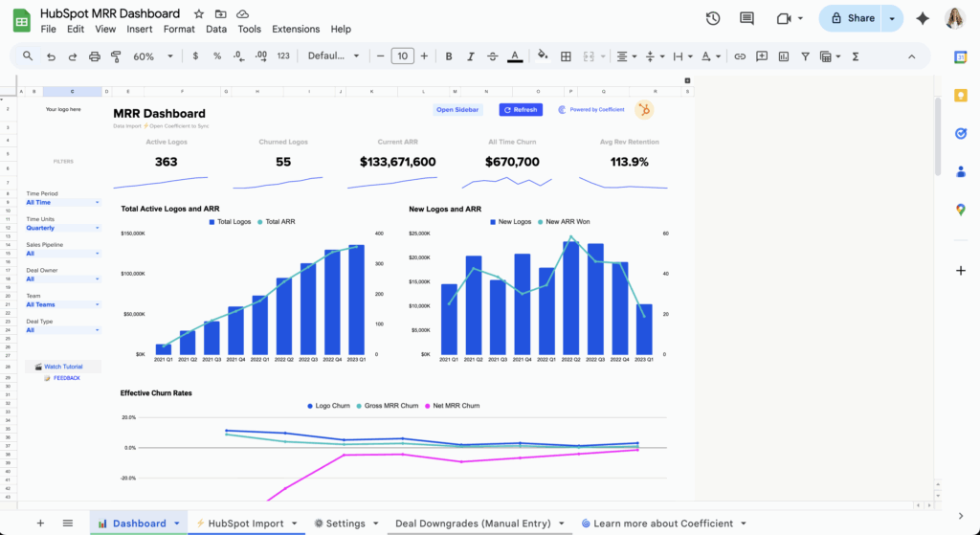The width and height of the screenshot is (980, 535).
Task: Click the Share button
Action: pos(851,19)
